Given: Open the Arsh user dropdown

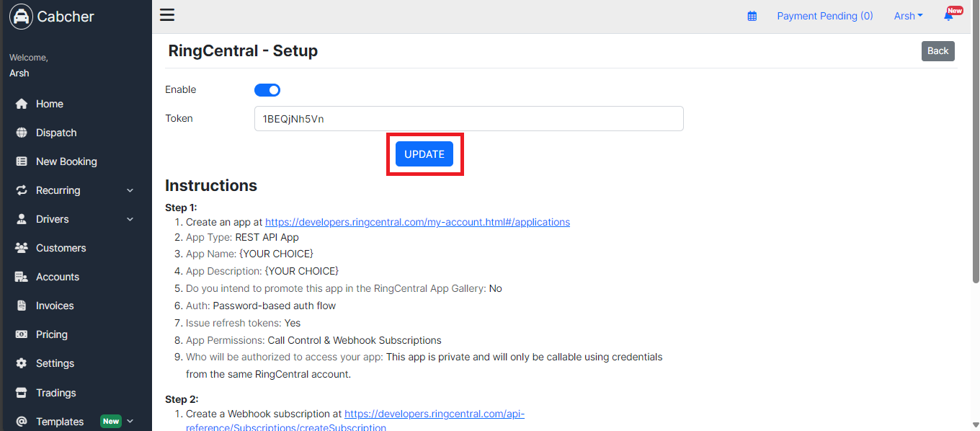Looking at the screenshot, I should 908,16.
